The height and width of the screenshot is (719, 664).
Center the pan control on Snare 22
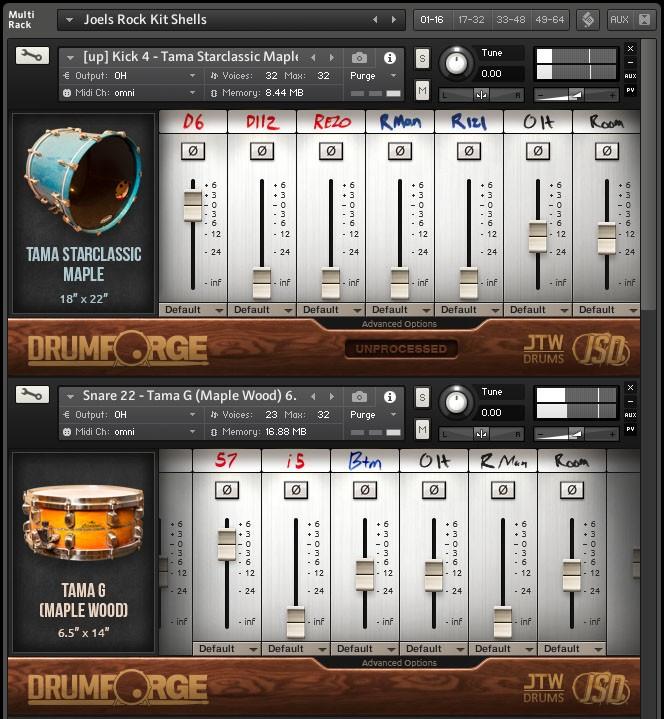tap(481, 434)
